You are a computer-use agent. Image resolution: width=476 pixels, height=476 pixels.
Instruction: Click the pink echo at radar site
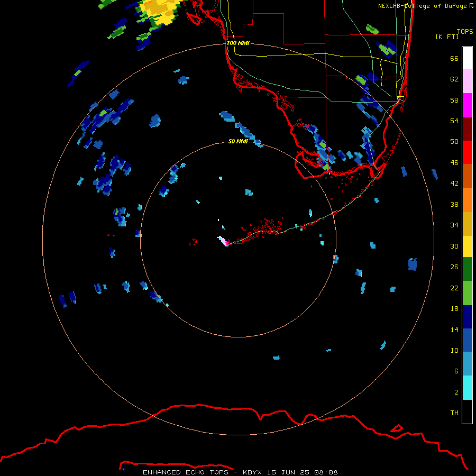(223, 241)
